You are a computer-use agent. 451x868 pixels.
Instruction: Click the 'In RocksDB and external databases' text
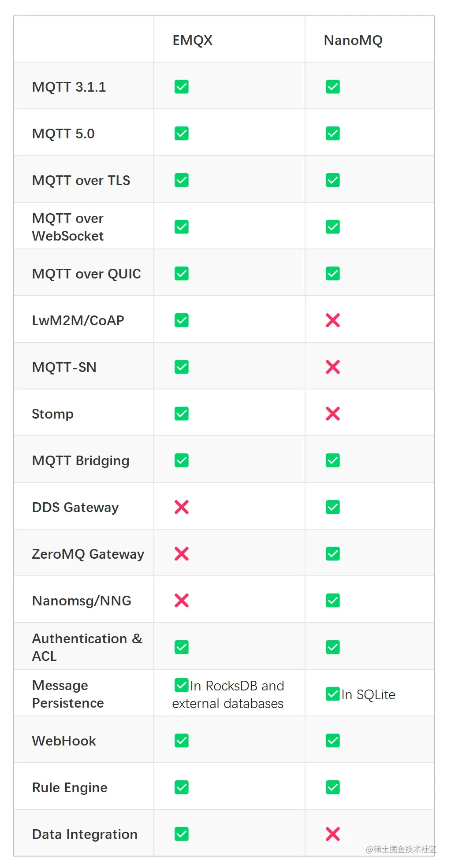tap(228, 695)
